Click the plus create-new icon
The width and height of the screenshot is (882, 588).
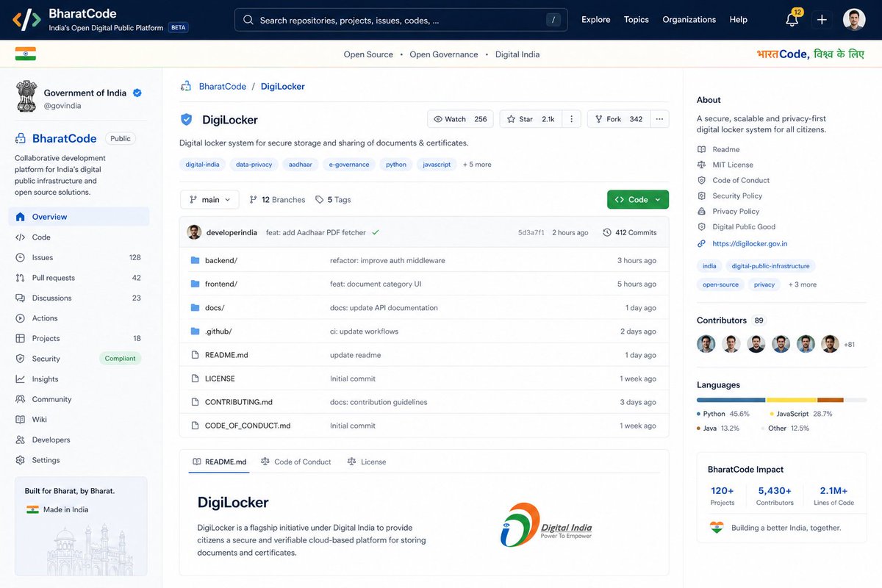click(x=822, y=20)
